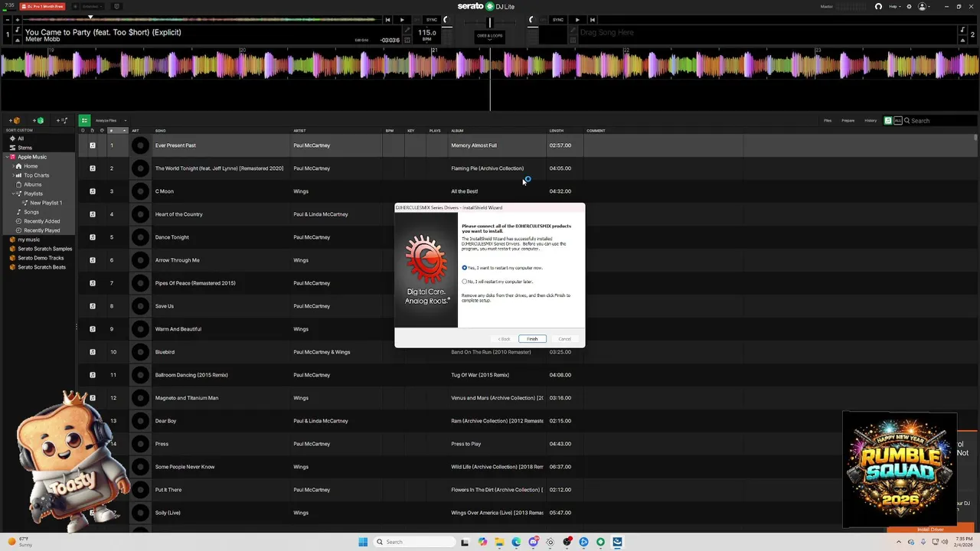Play deck 2
This screenshot has width=980, height=551.
577,20
